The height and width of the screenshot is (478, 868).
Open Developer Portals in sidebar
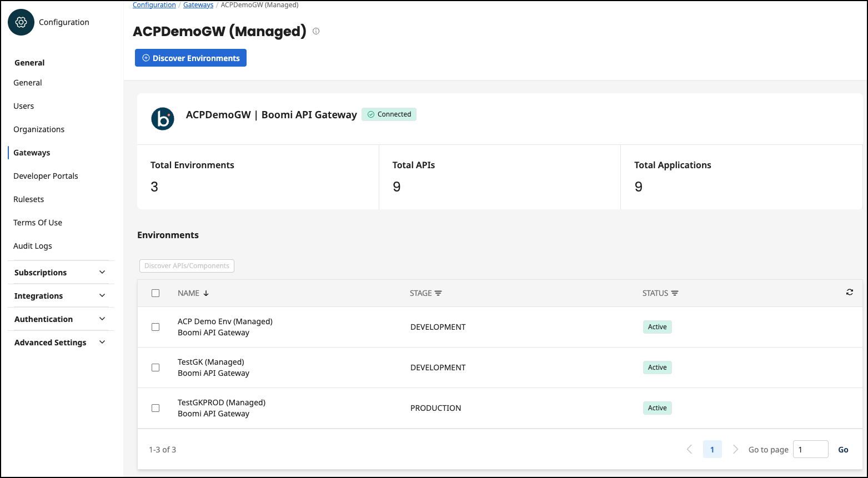(46, 176)
